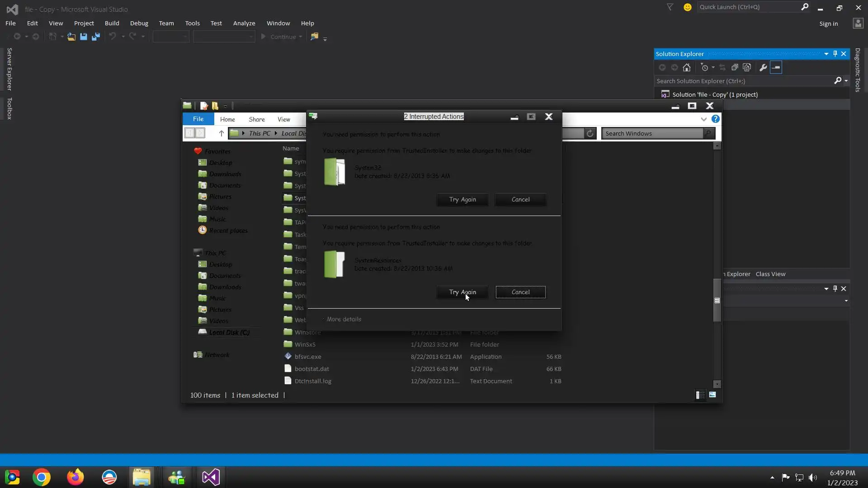Screen dimensions: 868x488
Task: Open Visual Studio from the taskbar
Action: pyautogui.click(x=211, y=477)
